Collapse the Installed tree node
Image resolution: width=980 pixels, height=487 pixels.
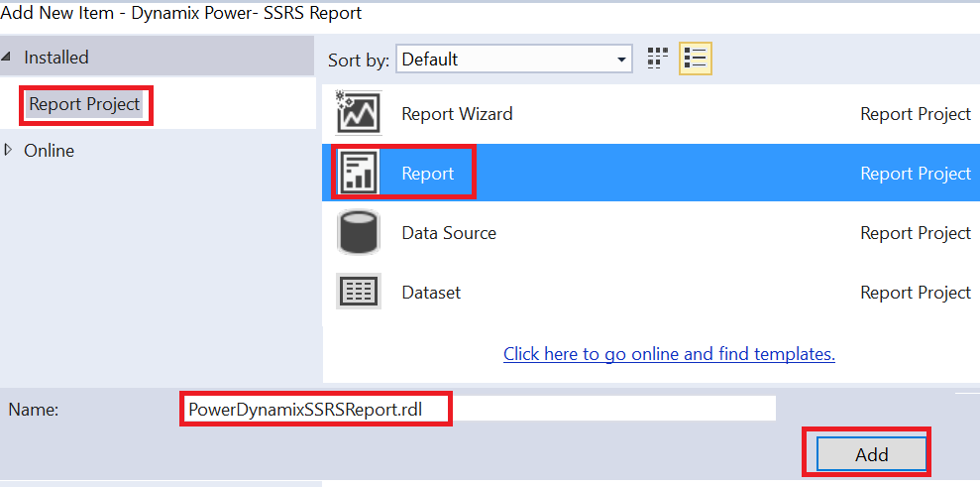[x=6, y=57]
